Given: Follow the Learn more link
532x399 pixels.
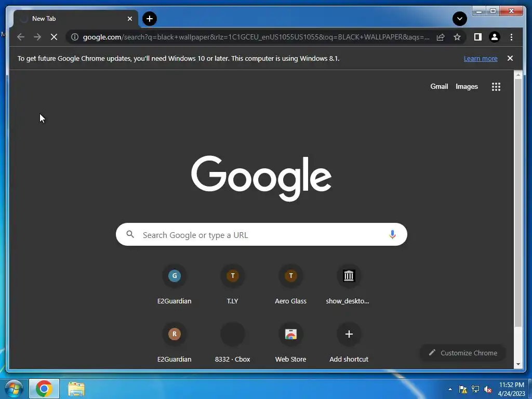Looking at the screenshot, I should coord(481,58).
